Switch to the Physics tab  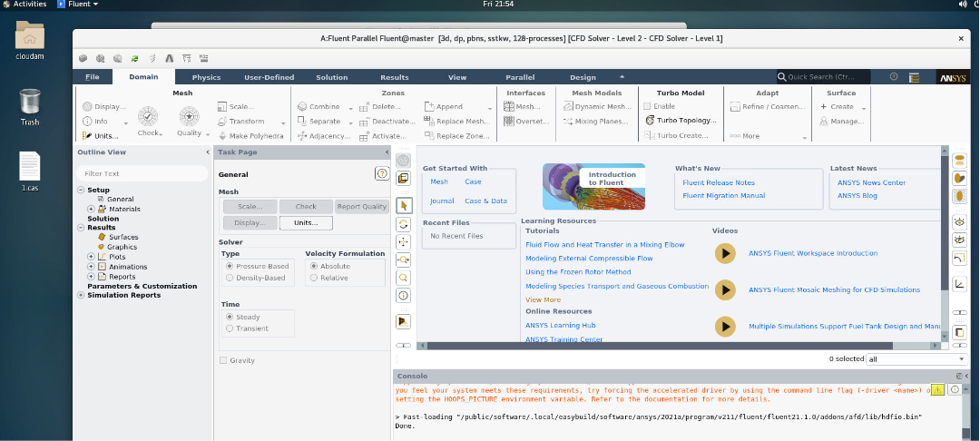click(206, 77)
